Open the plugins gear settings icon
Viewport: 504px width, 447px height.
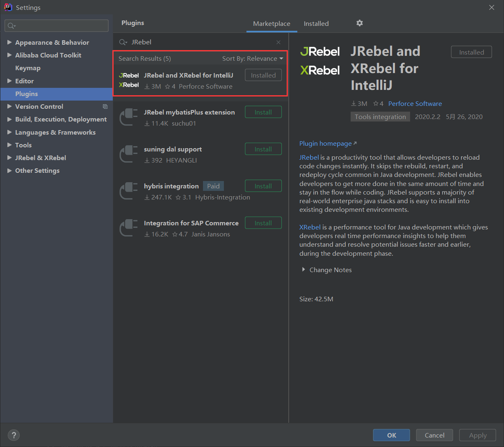[x=360, y=23]
